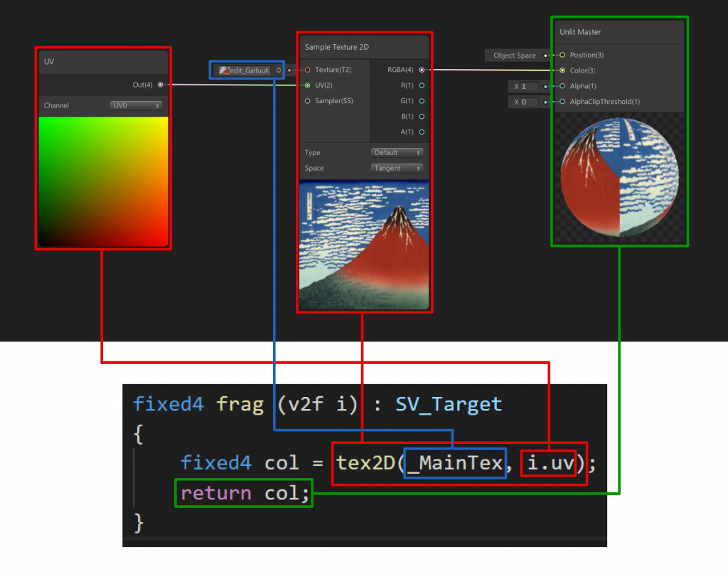Click the R(1) output port
This screenshot has width=728, height=579.
click(422, 85)
